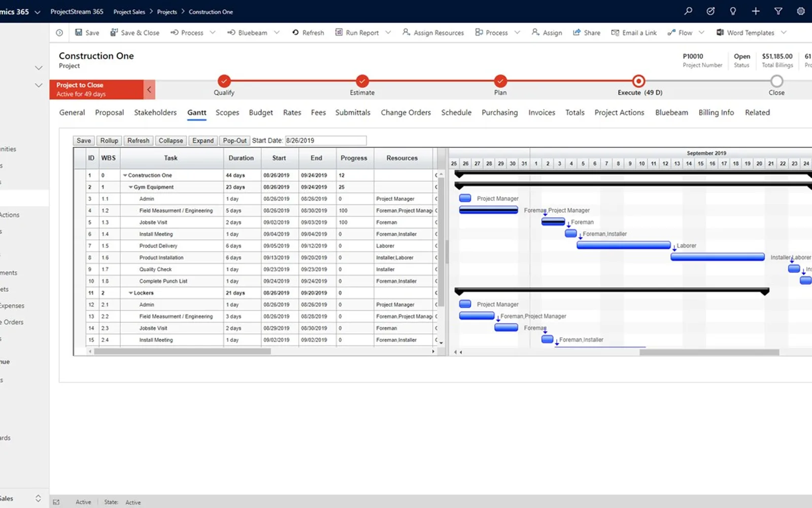Expand the Flow dropdown arrow
The width and height of the screenshot is (812, 508).
701,33
